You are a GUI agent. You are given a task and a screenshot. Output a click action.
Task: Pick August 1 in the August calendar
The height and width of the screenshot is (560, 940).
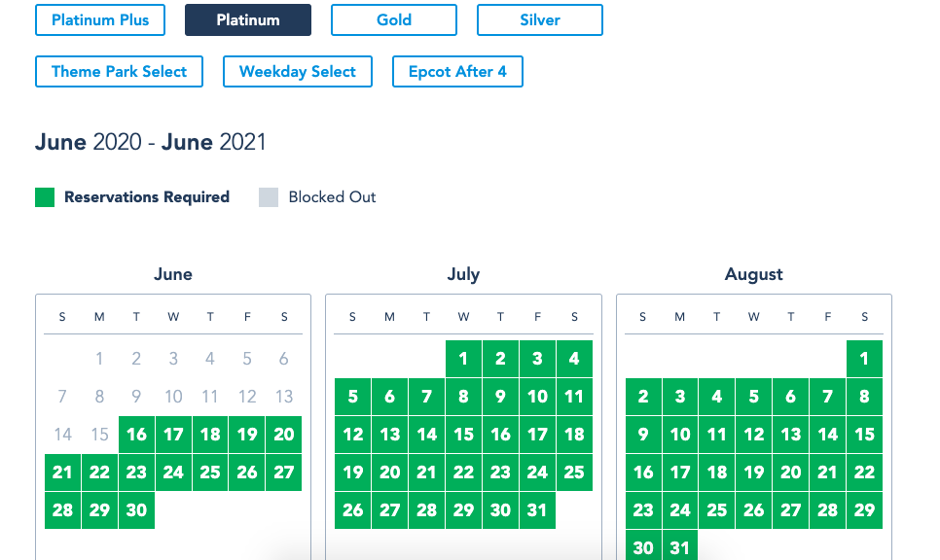[864, 359]
